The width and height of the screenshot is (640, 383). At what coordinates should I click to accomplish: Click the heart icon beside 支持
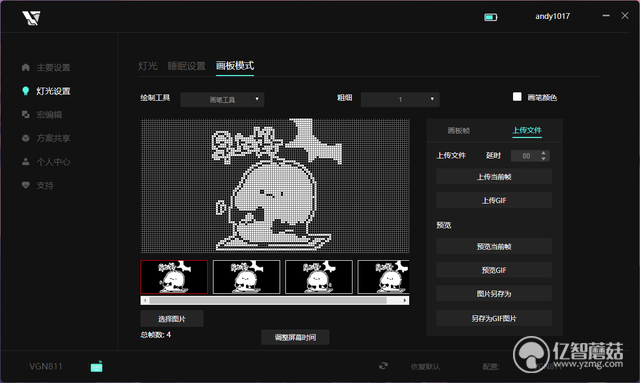click(26, 185)
